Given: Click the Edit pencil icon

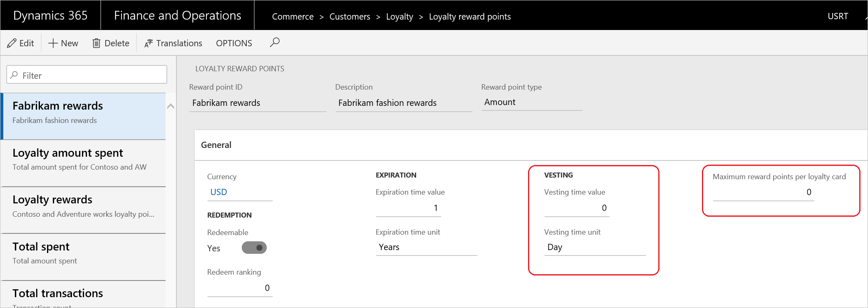Looking at the screenshot, I should click(12, 43).
